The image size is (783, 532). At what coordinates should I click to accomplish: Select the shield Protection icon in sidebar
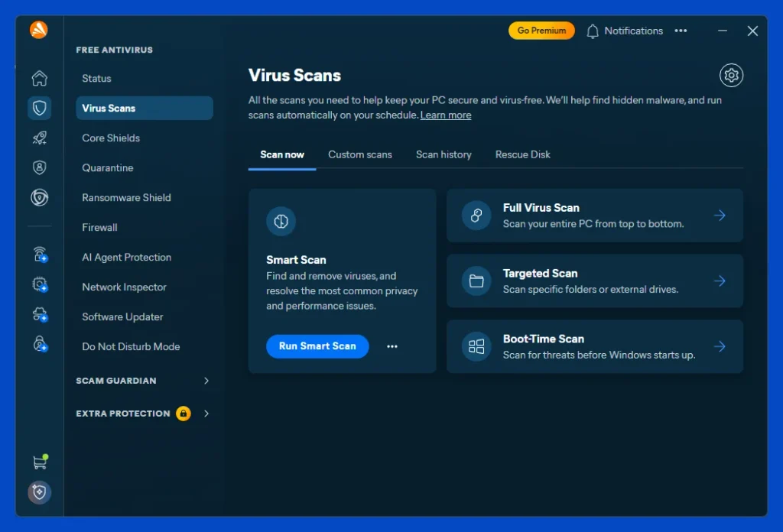click(40, 108)
